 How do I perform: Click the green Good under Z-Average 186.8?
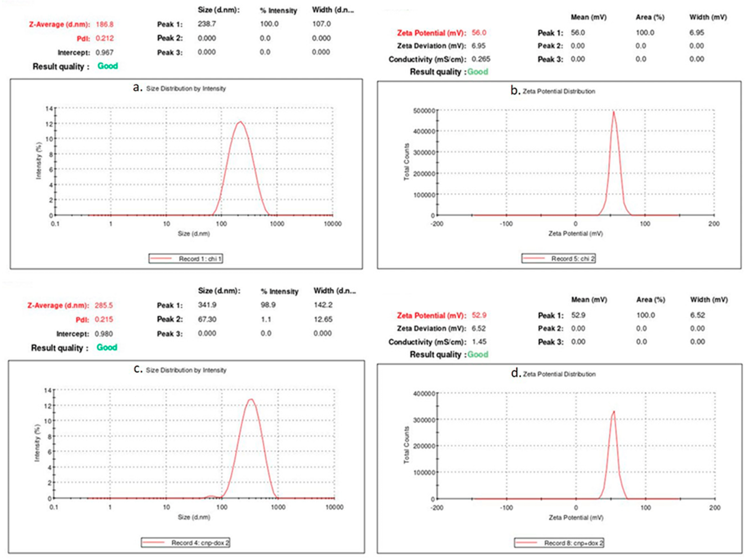[x=108, y=66]
